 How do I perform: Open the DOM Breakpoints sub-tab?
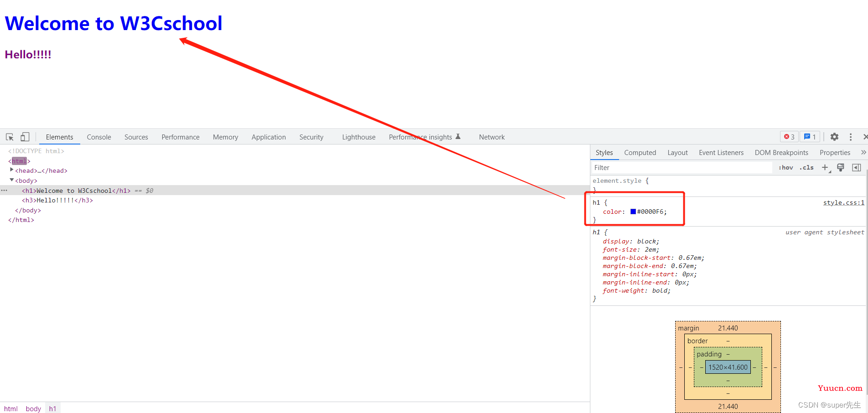coord(781,153)
